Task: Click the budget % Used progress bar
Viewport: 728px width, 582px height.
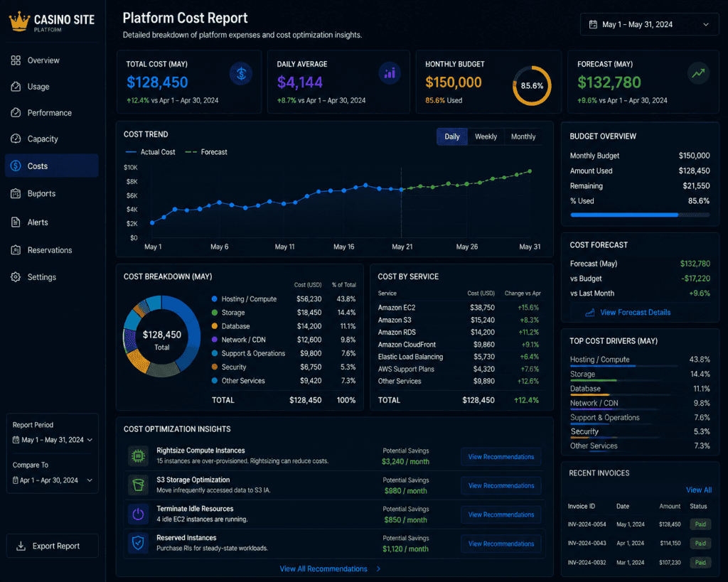Action: click(x=640, y=215)
